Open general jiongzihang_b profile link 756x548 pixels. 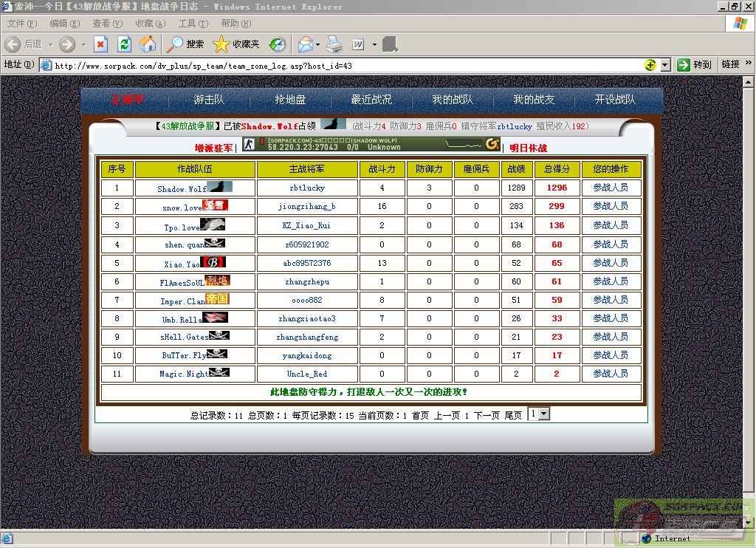pos(306,207)
